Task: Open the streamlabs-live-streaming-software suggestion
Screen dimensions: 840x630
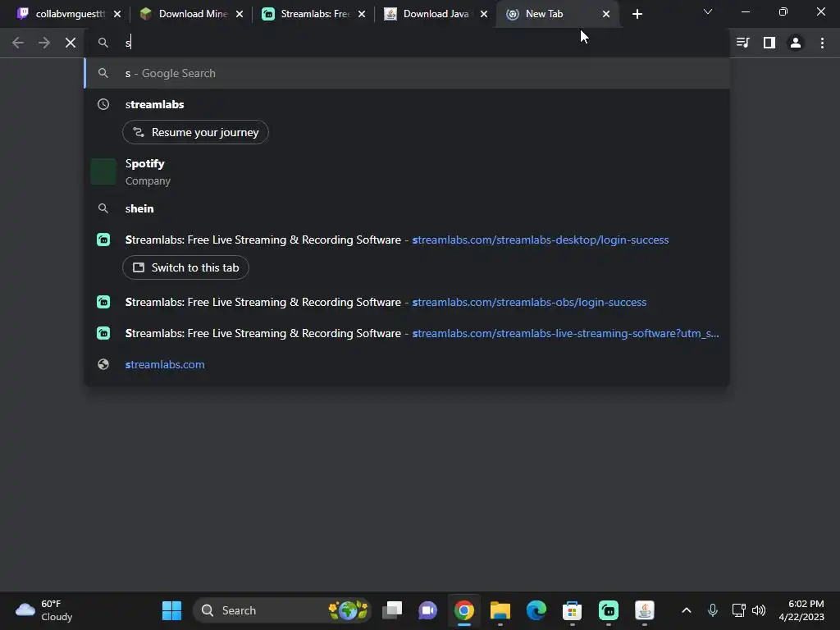Action: pyautogui.click(x=407, y=333)
